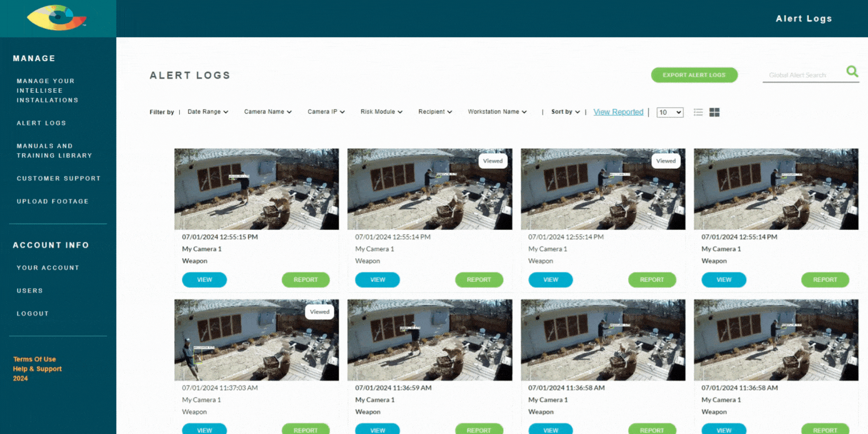Open the View Reported link
This screenshot has height=434, width=868.
pos(618,112)
